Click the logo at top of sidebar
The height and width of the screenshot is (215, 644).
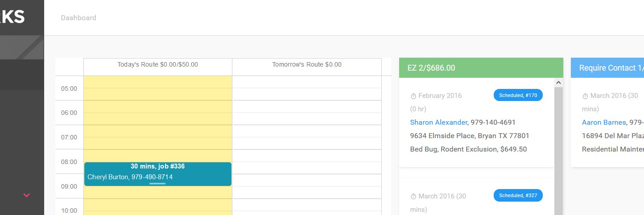tap(12, 17)
